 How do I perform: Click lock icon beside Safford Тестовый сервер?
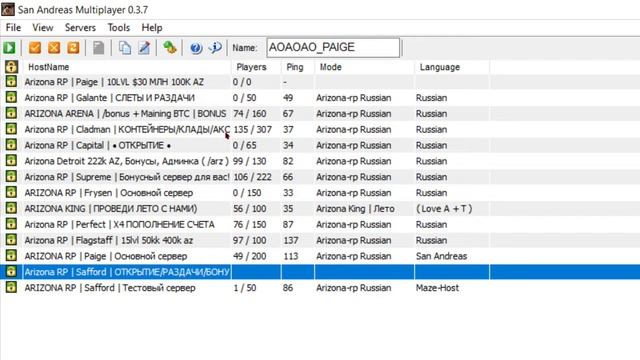coord(11,287)
